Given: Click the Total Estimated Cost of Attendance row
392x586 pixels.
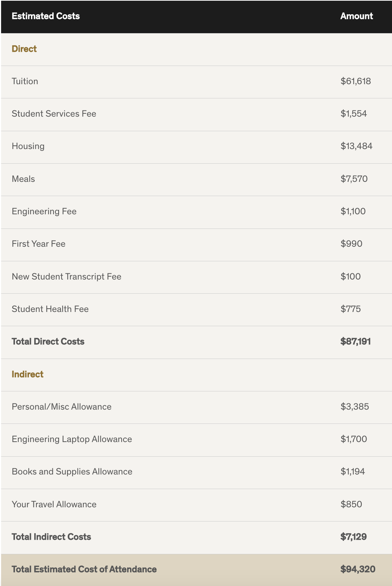Looking at the screenshot, I should pyautogui.click(x=84, y=569).
